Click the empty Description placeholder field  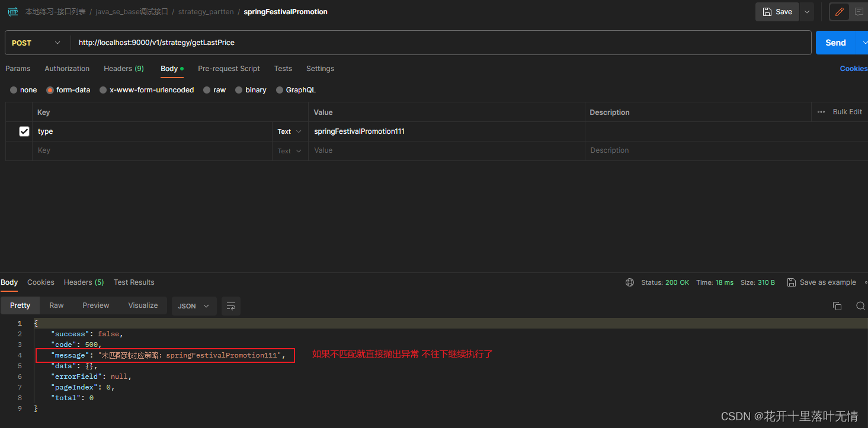click(x=726, y=151)
